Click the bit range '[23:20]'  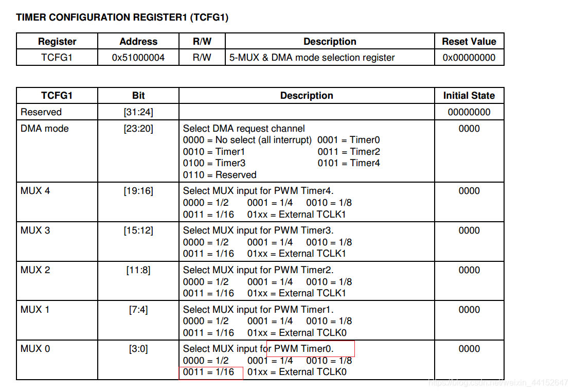coord(138,128)
